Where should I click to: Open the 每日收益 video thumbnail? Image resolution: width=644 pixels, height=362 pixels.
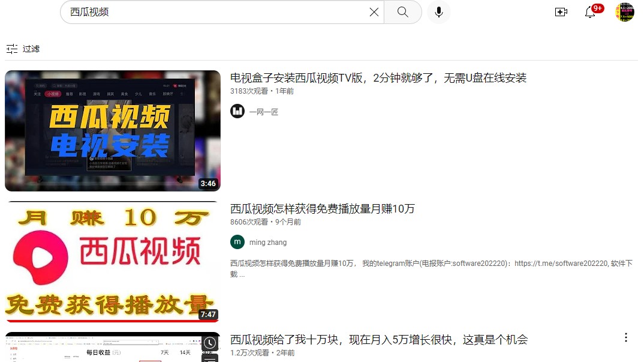113,347
